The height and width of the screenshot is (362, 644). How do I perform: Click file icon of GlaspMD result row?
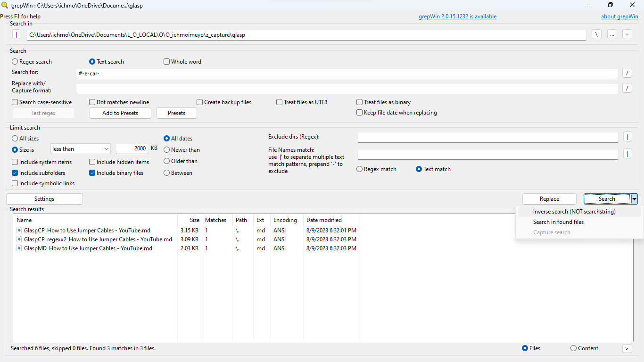[19, 248]
